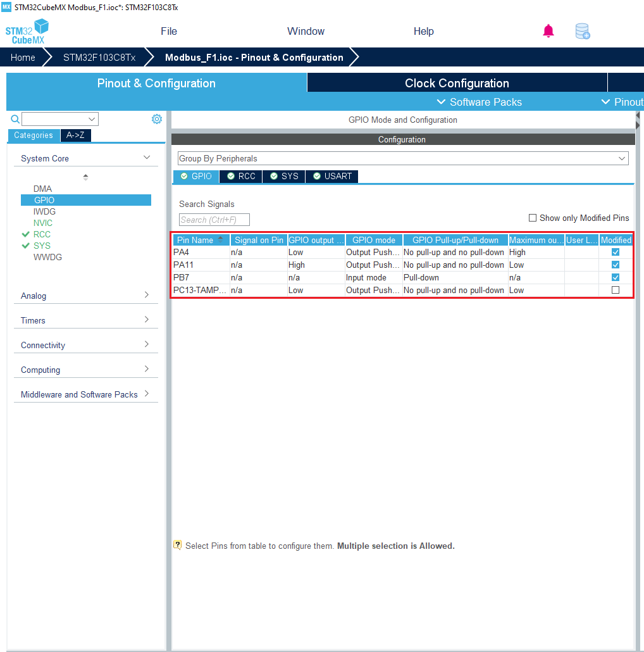Switch to Clock Configuration tab
Image resolution: width=644 pixels, height=652 pixels.
point(457,83)
